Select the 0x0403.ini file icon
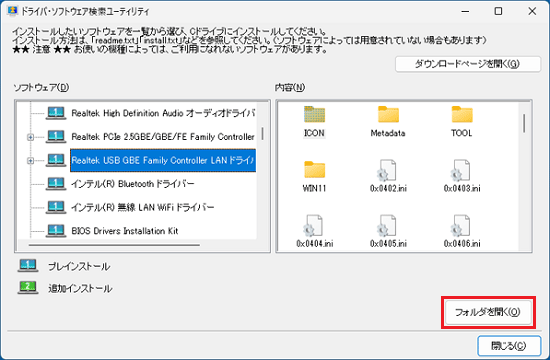 462,170
